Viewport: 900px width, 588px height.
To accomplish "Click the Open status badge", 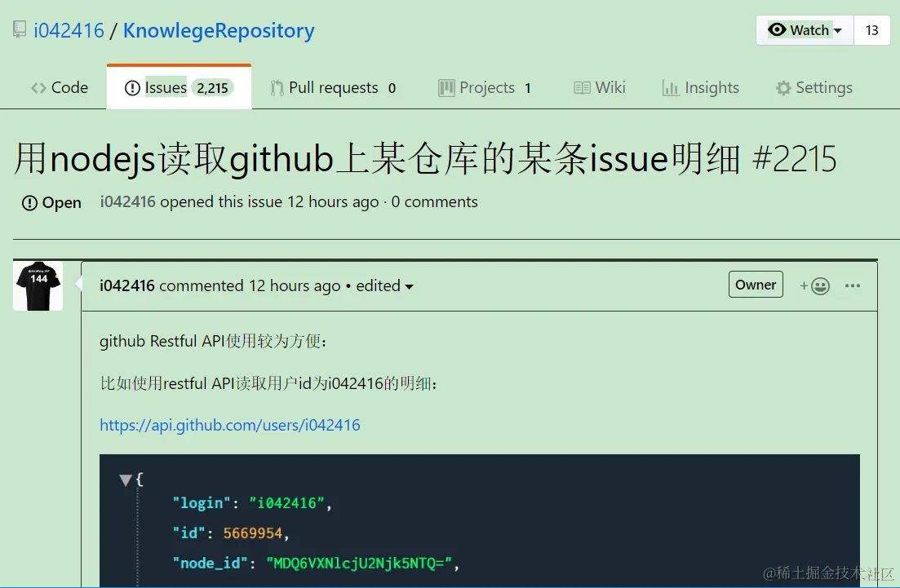I will click(51, 202).
